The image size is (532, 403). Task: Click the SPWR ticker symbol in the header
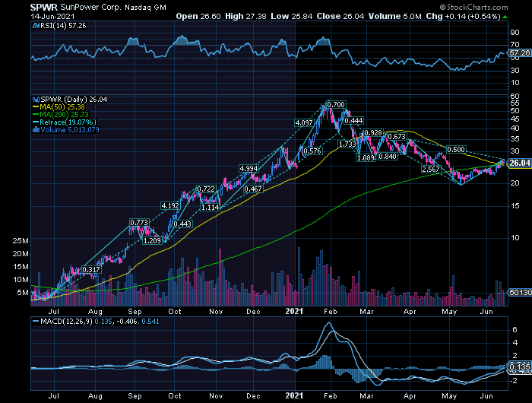44,7
